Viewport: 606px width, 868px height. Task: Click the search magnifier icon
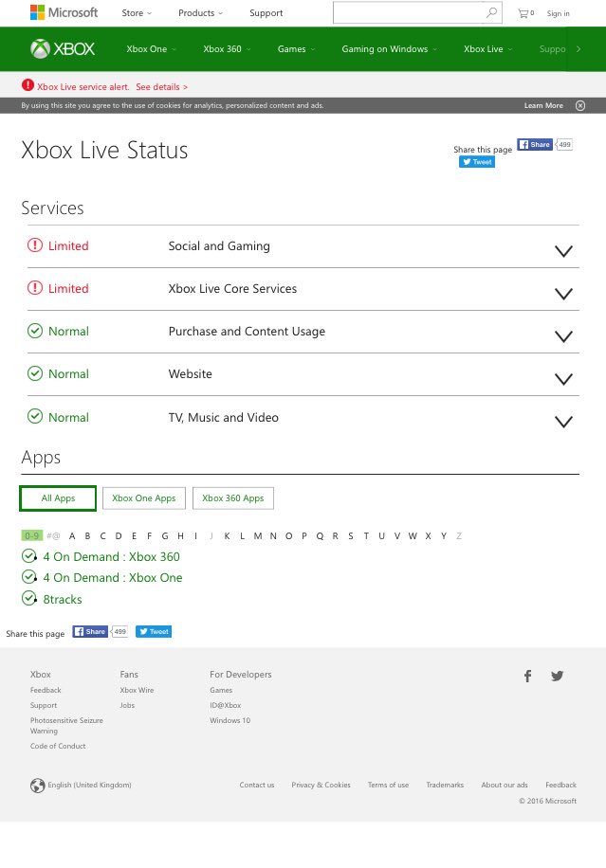point(491,12)
